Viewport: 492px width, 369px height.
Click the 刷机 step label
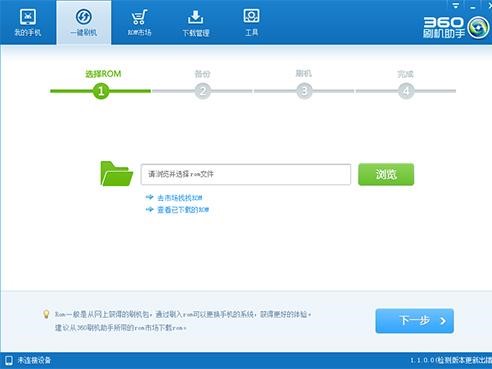[304, 73]
